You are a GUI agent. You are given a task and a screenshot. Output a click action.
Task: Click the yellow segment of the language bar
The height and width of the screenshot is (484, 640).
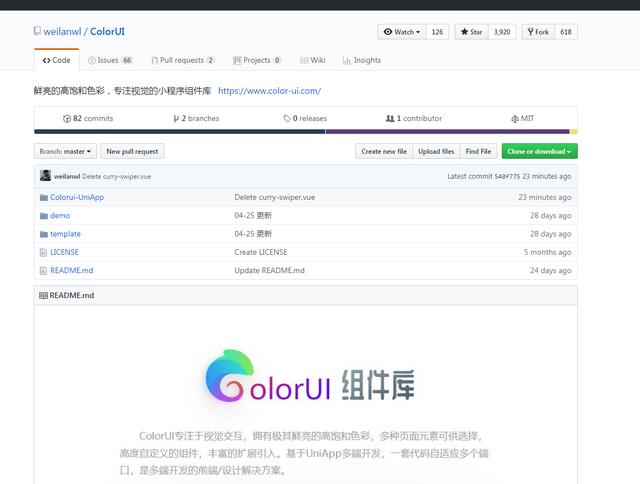pos(573,131)
